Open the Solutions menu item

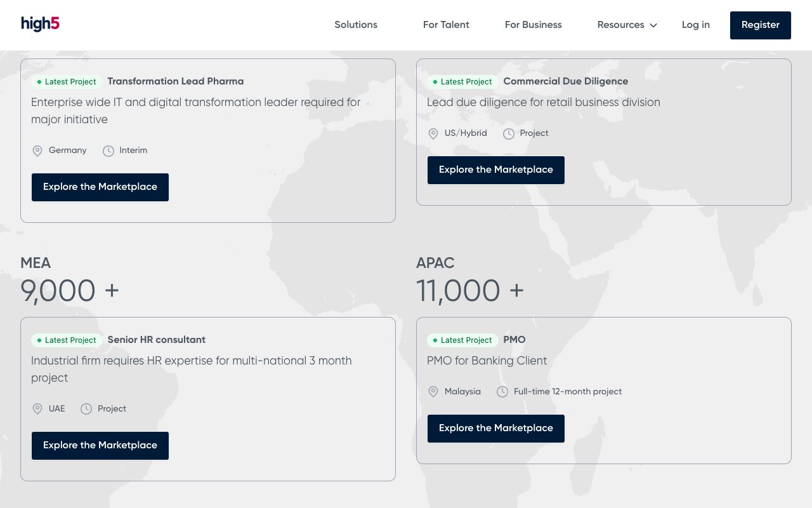(x=356, y=25)
